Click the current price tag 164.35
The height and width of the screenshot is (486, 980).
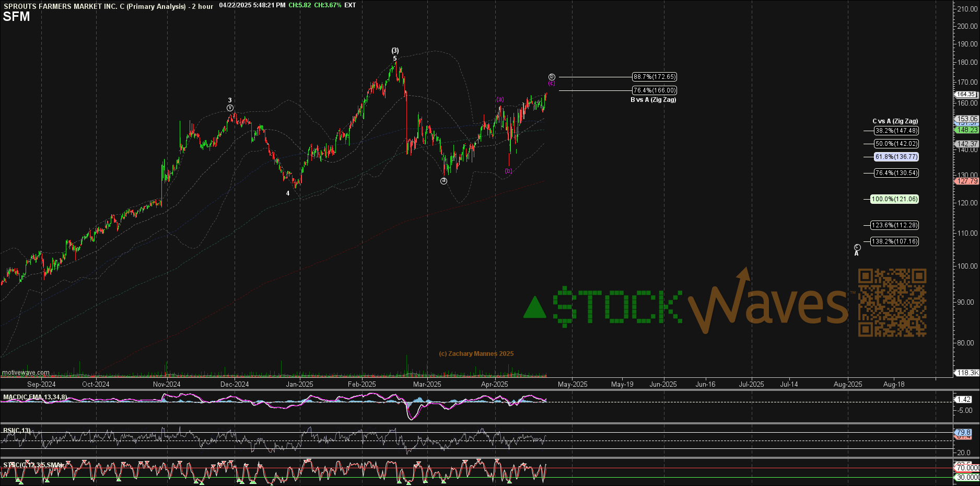[966, 95]
